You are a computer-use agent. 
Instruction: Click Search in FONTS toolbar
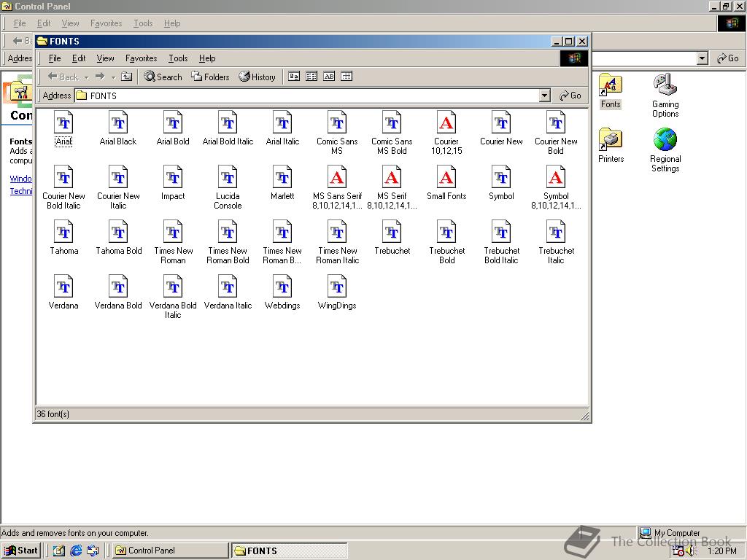click(x=163, y=77)
